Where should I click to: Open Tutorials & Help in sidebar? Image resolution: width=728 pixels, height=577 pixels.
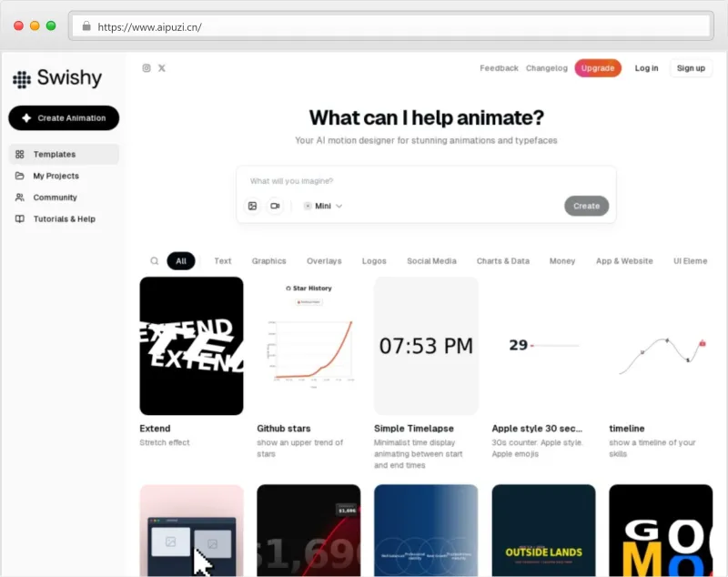click(x=64, y=218)
